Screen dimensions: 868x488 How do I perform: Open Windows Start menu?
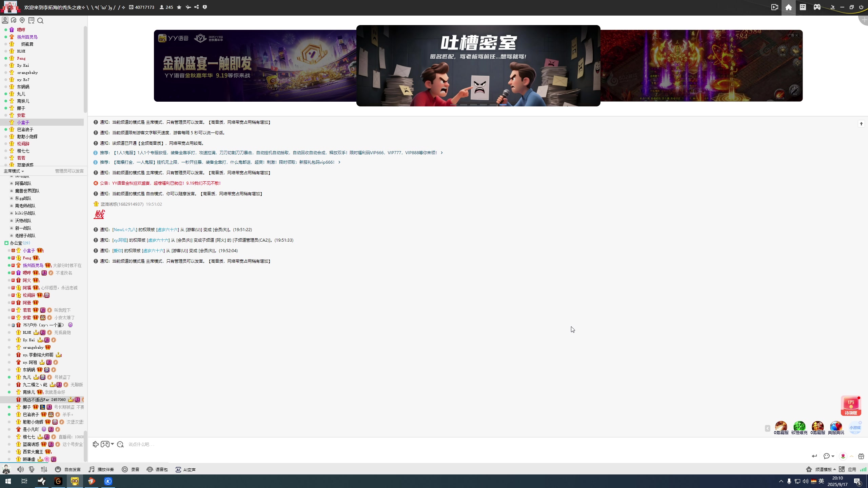[x=8, y=481]
